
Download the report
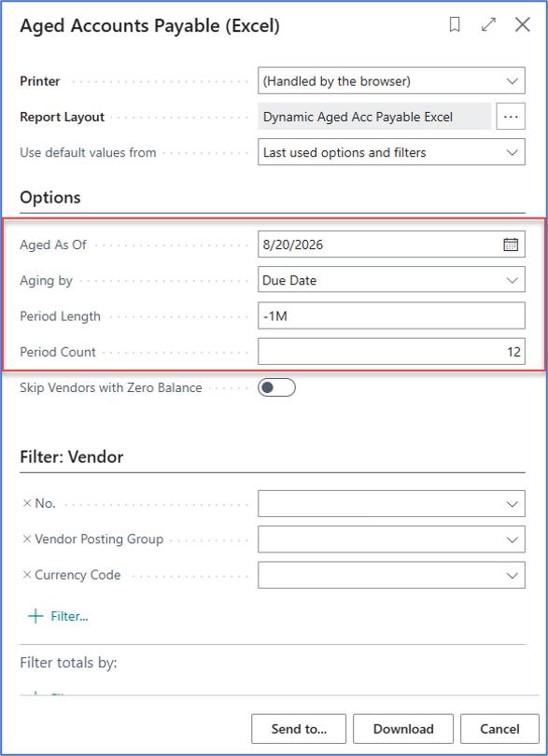(403, 729)
